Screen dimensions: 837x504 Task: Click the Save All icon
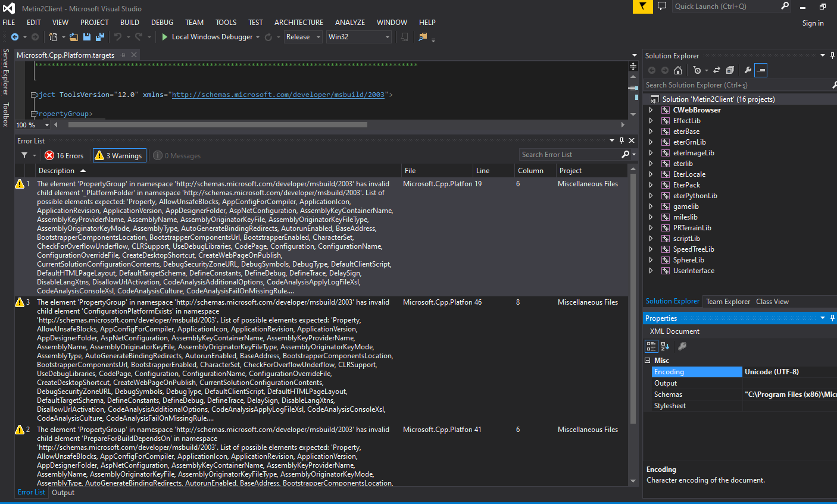point(99,37)
